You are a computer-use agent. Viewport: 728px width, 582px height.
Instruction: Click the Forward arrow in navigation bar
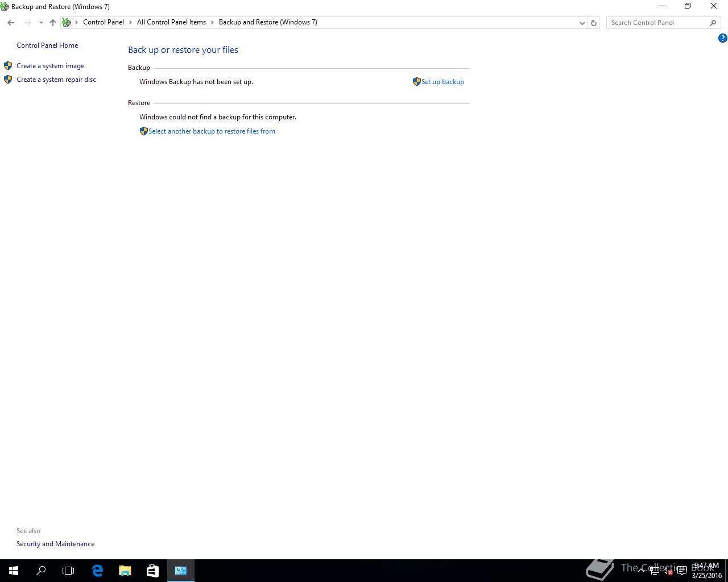(27, 23)
